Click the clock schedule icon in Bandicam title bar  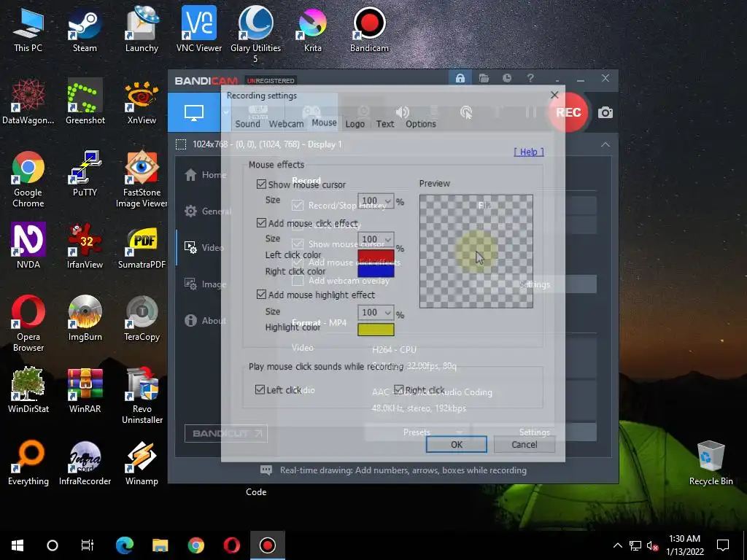tap(507, 78)
